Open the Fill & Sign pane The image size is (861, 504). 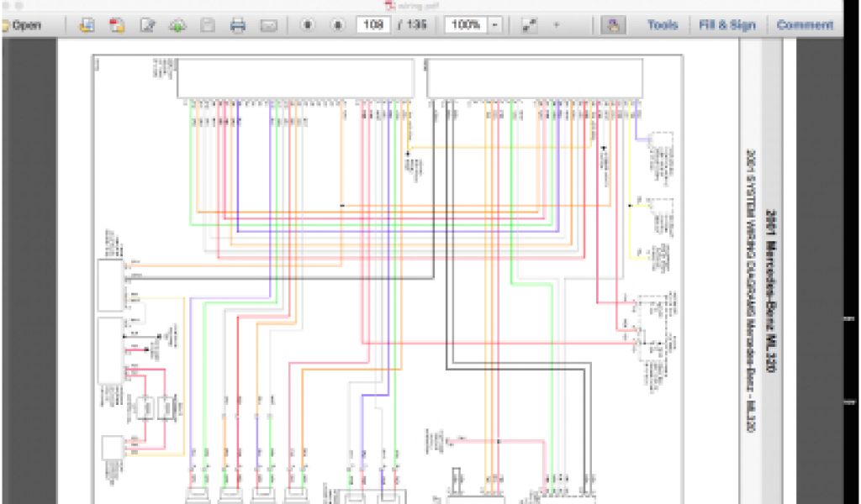click(x=727, y=25)
